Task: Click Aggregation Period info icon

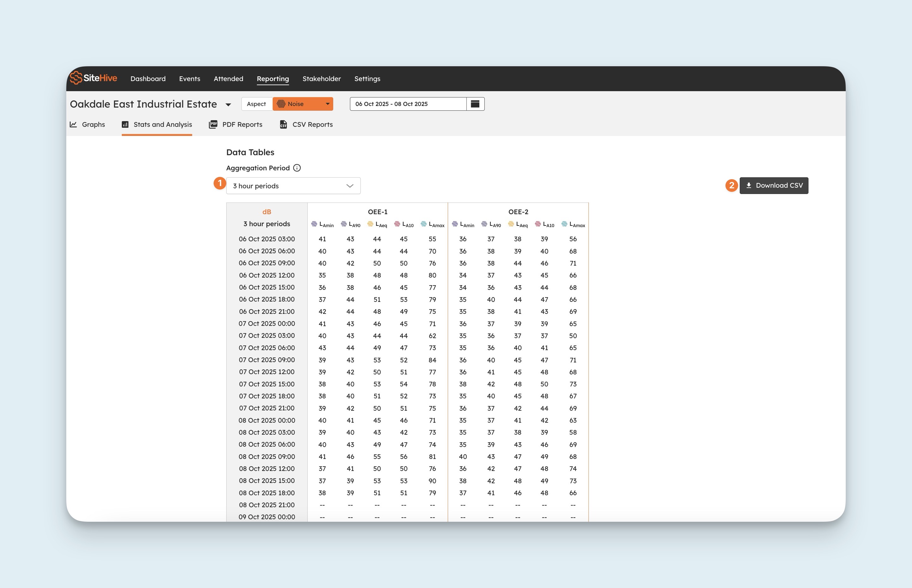Action: pos(297,168)
